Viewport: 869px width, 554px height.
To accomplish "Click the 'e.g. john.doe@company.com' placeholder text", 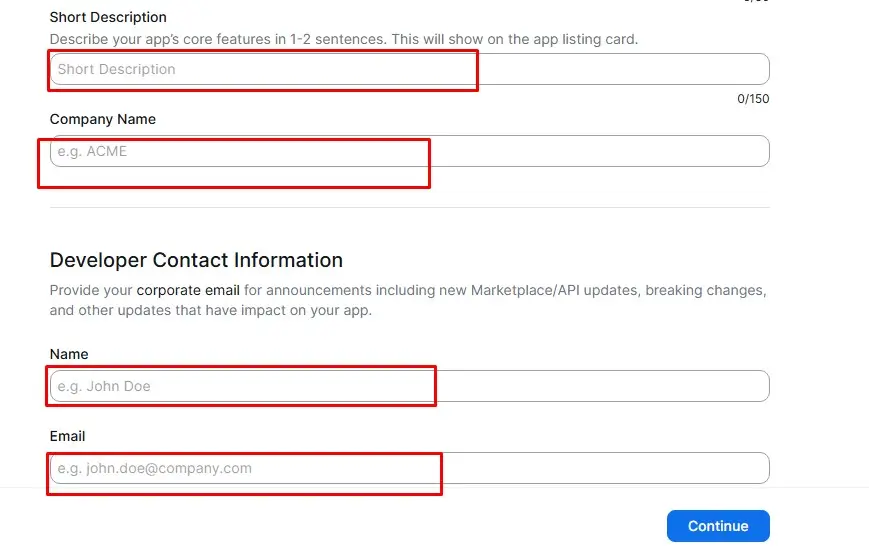I will click(x=154, y=468).
